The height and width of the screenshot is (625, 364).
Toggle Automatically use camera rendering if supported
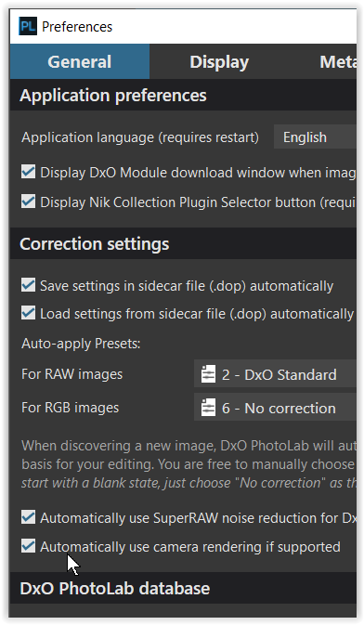pyautogui.click(x=28, y=546)
